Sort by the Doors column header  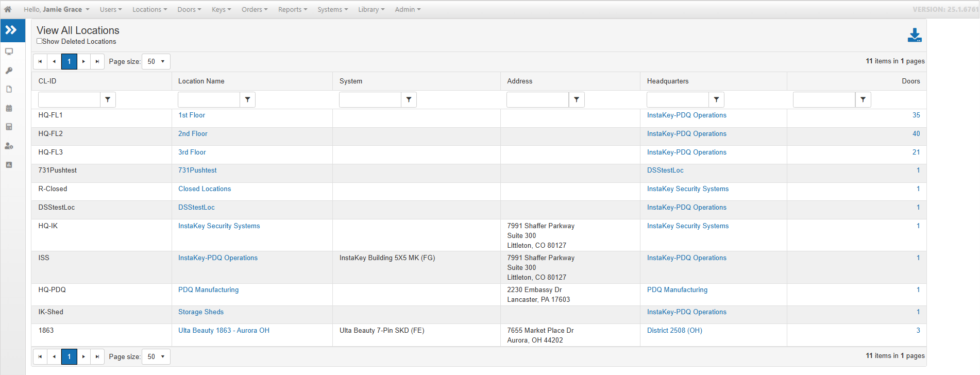coord(911,81)
